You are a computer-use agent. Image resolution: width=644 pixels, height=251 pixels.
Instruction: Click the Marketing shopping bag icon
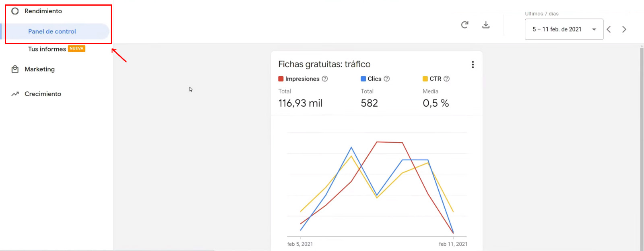15,69
